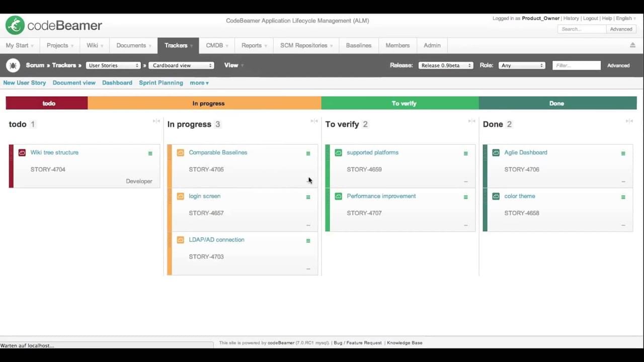Screen dimensions: 644x362
Task: Collapse the todo column with its arrow icon
Action: pos(156,121)
